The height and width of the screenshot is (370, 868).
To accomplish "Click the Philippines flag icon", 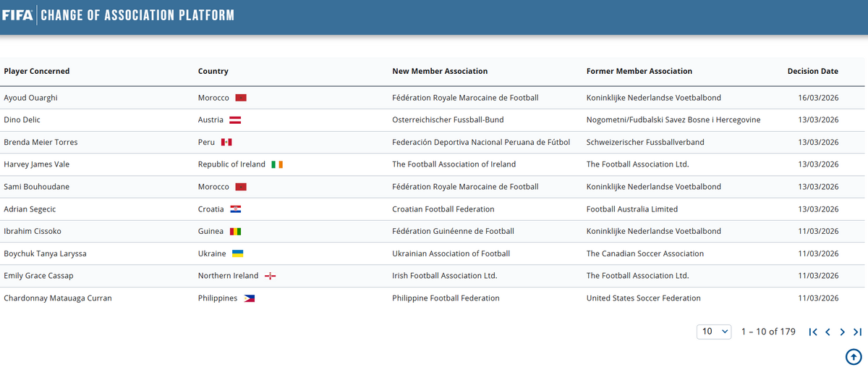I will (x=249, y=298).
